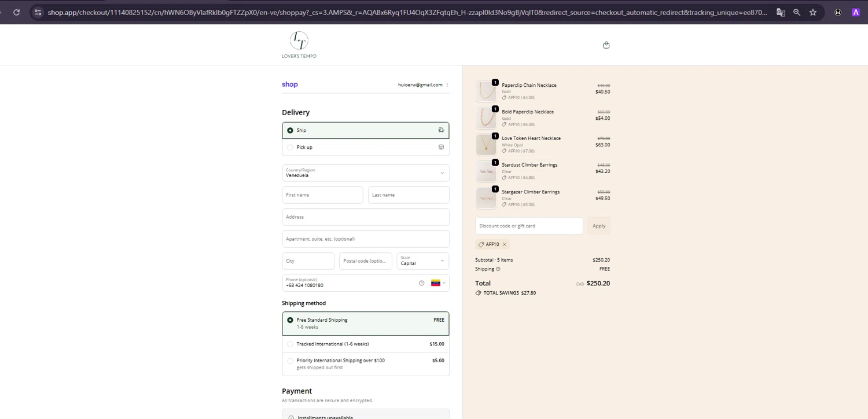The width and height of the screenshot is (868, 419).
Task: Click the Installments unavailable info icon
Action: 291,417
